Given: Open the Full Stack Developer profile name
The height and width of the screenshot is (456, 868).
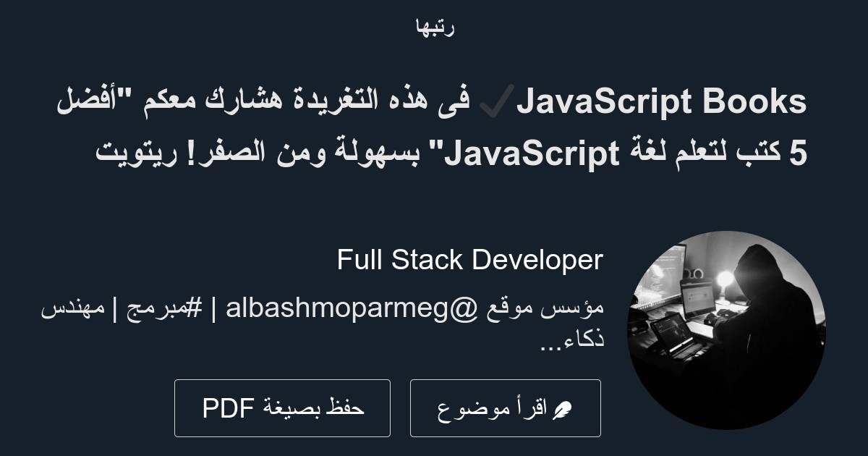Looking at the screenshot, I should (470, 259).
